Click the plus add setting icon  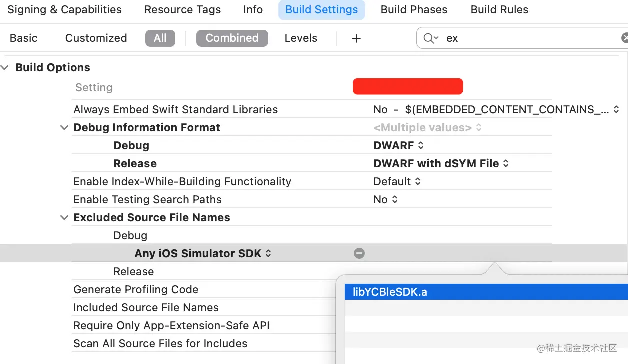click(356, 38)
